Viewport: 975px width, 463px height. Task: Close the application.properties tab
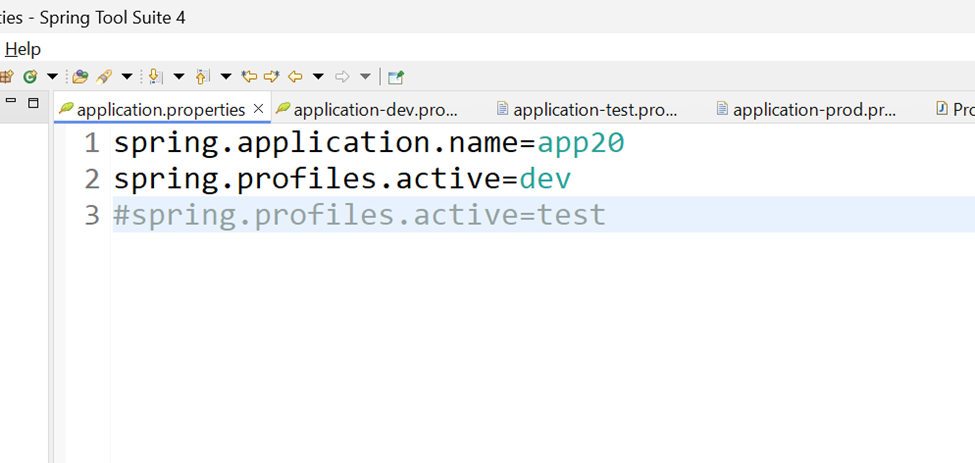pos(259,109)
